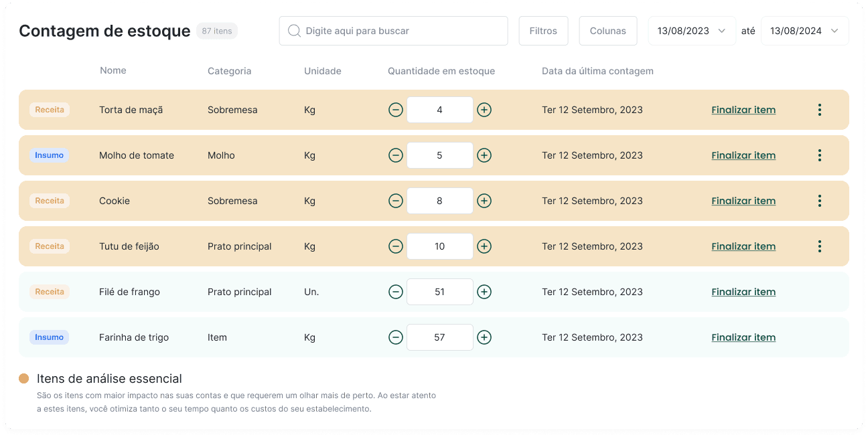The image size is (868, 437).
Task: Open three-dot options for Cookie row
Action: coord(819,201)
